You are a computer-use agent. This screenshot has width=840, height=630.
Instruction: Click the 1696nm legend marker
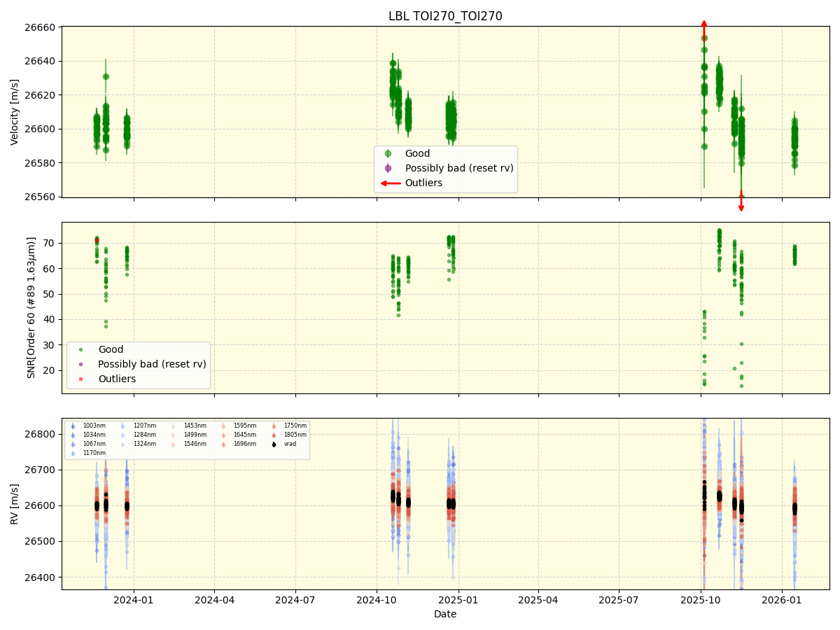(x=224, y=444)
